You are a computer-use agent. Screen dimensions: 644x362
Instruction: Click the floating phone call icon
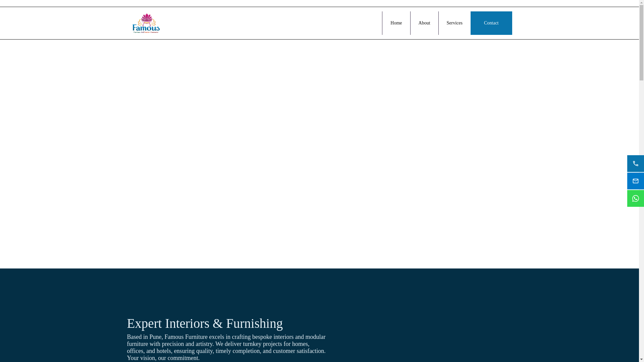635,164
